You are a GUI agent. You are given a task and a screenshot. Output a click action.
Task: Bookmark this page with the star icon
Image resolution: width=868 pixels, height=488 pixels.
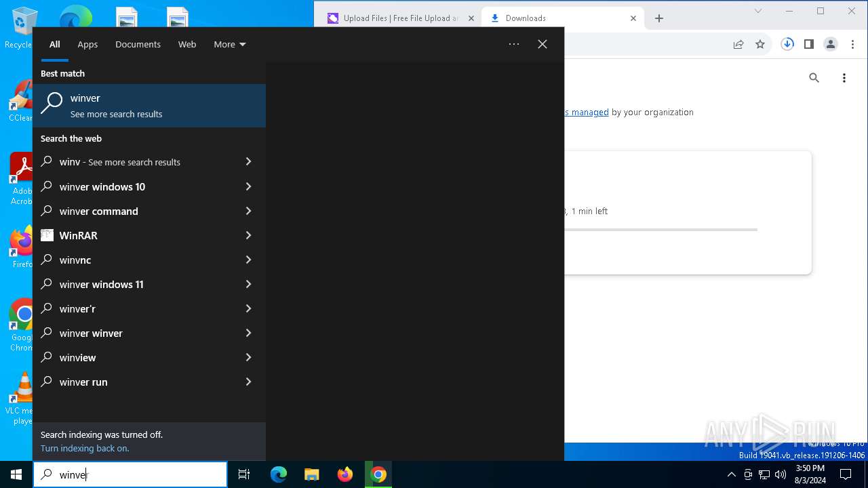760,44
